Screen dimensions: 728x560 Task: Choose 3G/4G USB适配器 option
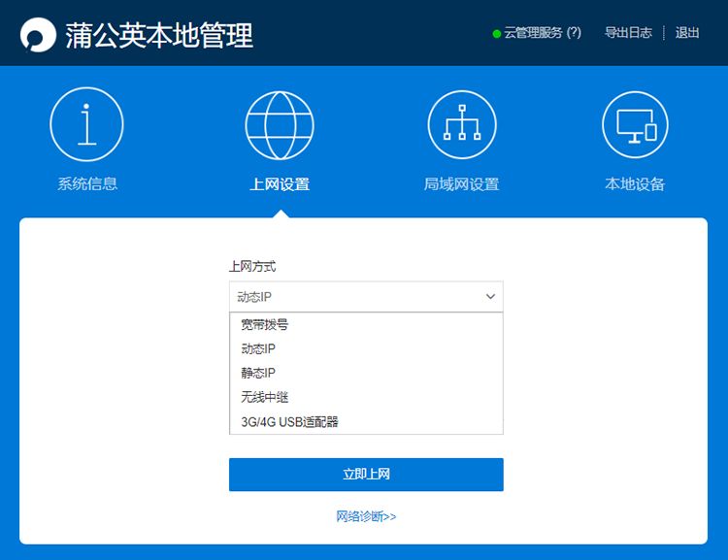point(366,421)
